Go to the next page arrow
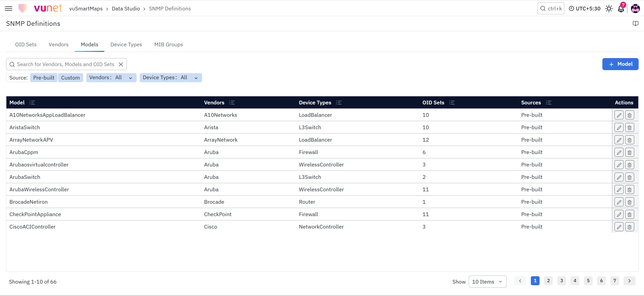Screen dimensions: 644x296 [630, 281]
